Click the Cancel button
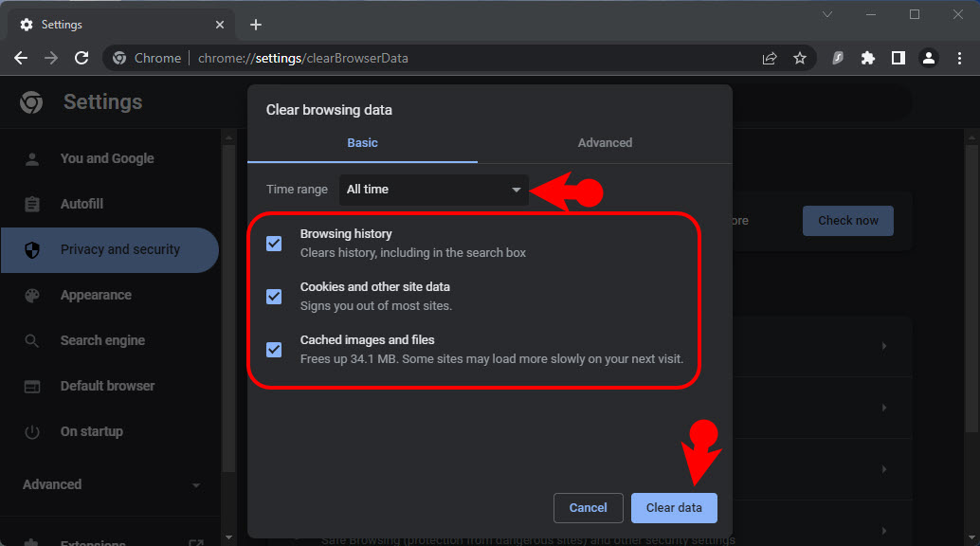The height and width of the screenshot is (546, 980). [589, 508]
